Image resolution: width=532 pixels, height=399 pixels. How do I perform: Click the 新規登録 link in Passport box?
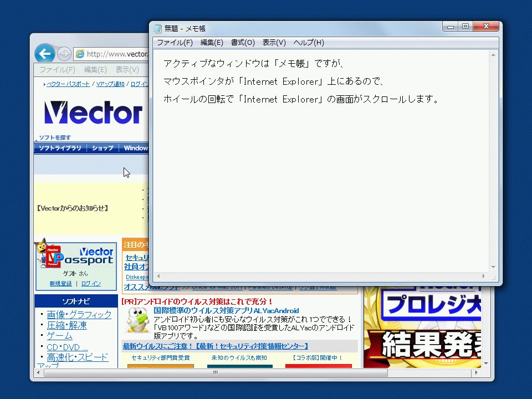61,284
